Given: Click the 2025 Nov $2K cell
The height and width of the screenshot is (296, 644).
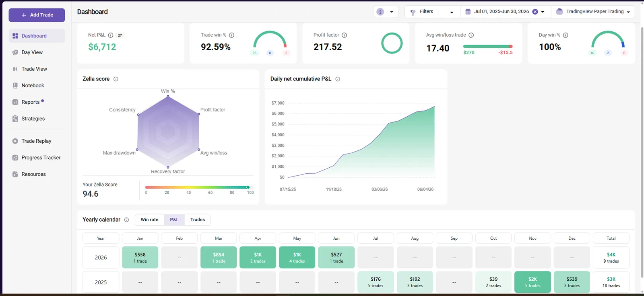Looking at the screenshot, I should 533,282.
